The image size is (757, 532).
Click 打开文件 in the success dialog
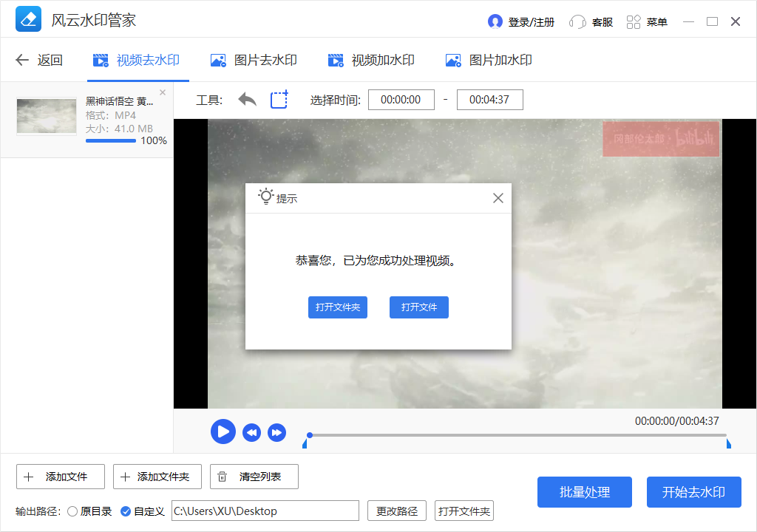[x=419, y=307]
